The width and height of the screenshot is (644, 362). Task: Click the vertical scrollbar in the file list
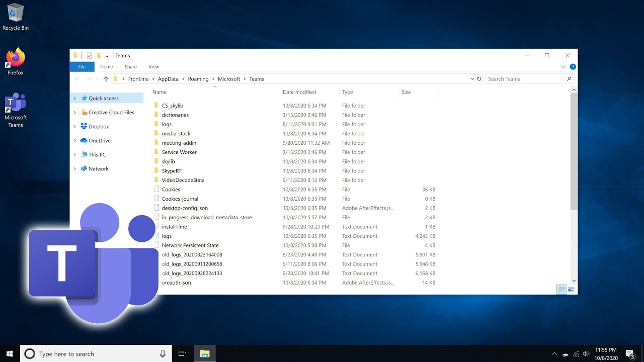[574, 151]
